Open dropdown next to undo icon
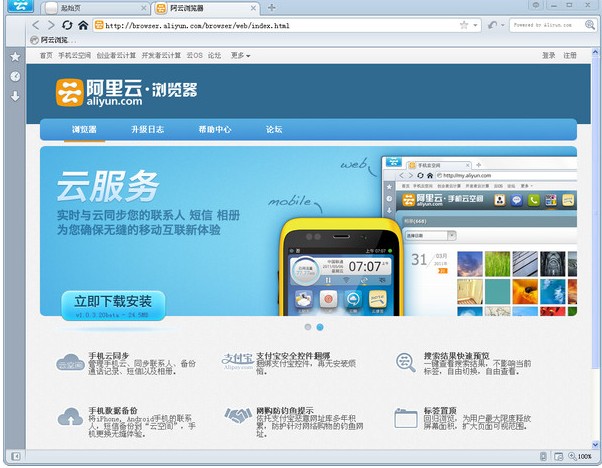This screenshot has height=468, width=602. (x=503, y=25)
